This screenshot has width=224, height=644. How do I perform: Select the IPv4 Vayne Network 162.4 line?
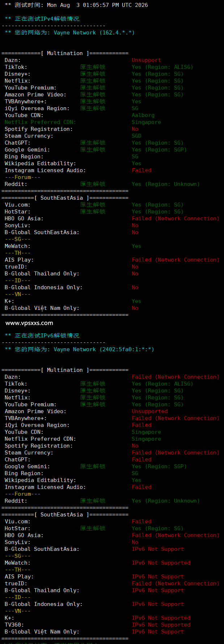click(69, 33)
